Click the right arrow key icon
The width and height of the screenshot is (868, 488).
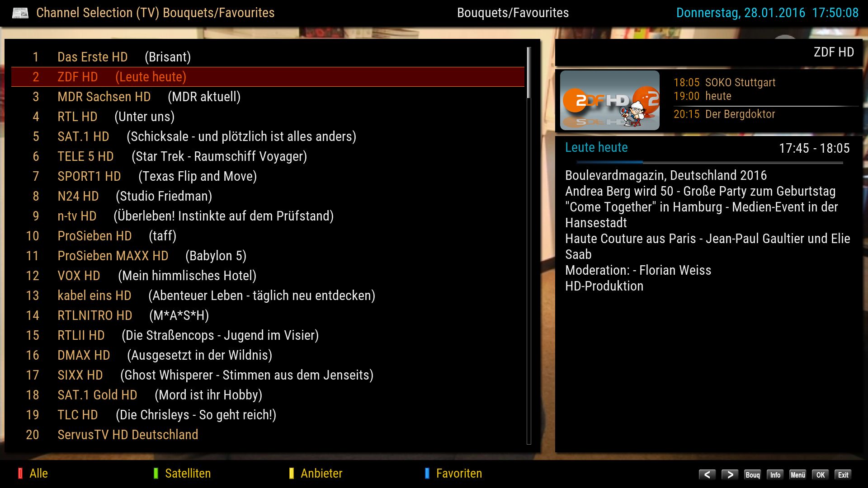[x=730, y=474]
